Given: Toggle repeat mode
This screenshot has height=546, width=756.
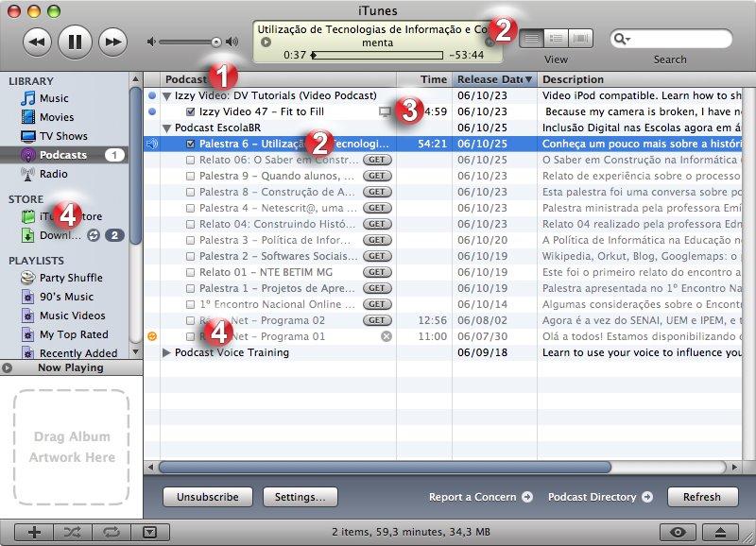Looking at the screenshot, I should (x=111, y=532).
